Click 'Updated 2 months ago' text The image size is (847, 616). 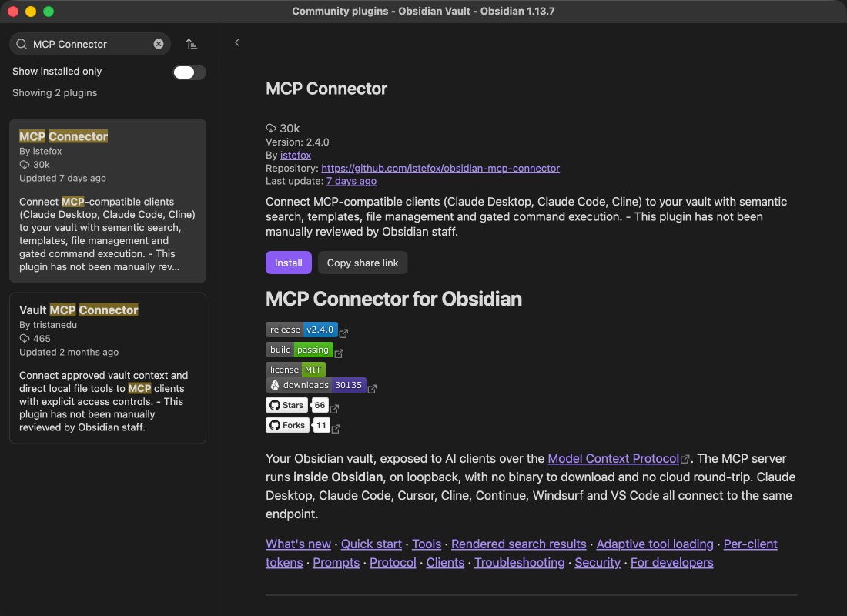(69, 353)
